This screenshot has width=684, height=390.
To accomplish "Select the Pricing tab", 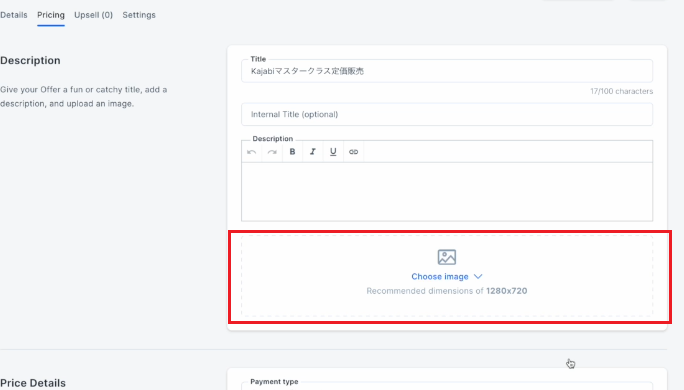I will coord(51,15).
